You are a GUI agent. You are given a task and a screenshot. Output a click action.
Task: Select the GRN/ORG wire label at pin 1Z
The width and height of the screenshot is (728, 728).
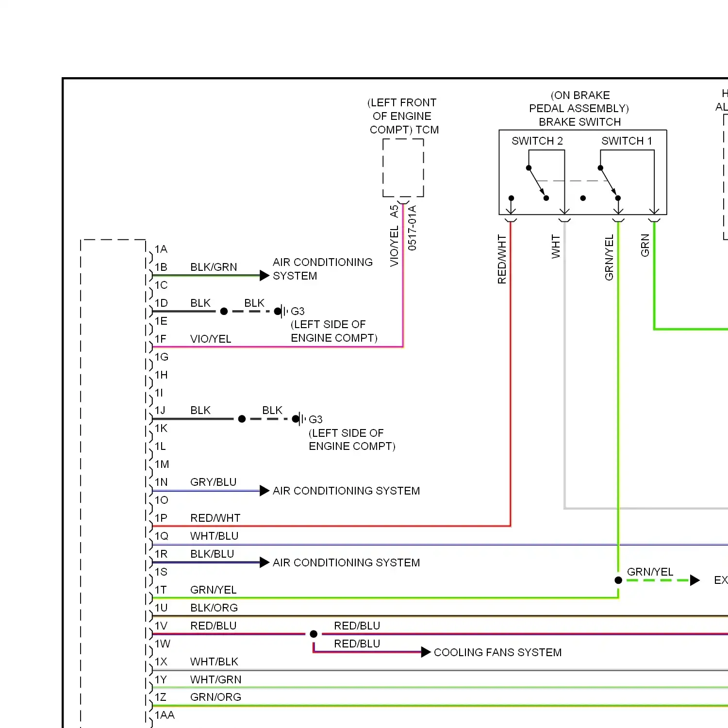pyautogui.click(x=215, y=697)
